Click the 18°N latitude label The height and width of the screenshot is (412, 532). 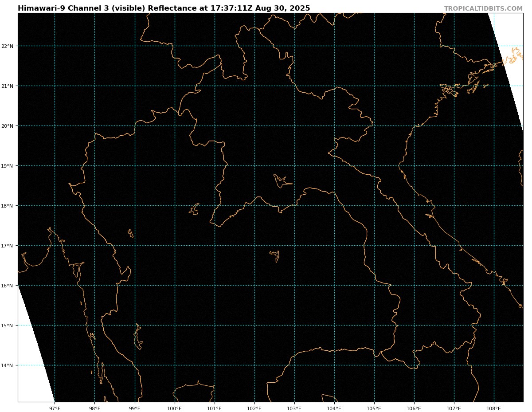(x=8, y=206)
